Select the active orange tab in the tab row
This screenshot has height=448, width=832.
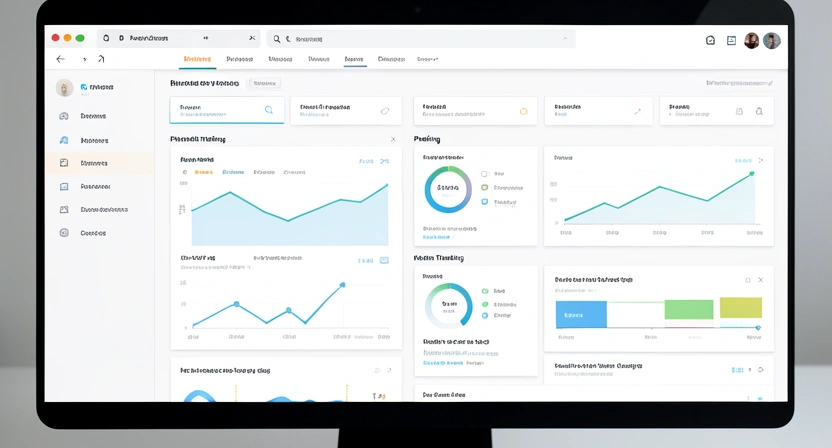pyautogui.click(x=197, y=59)
